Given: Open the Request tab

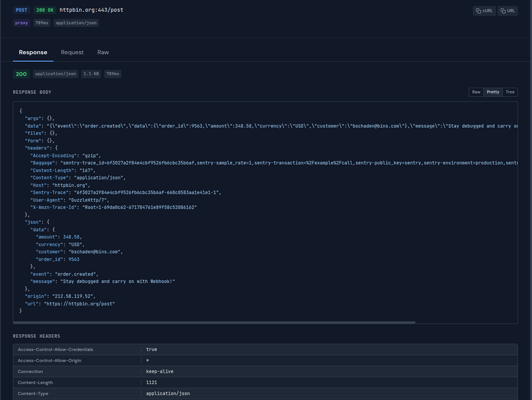Looking at the screenshot, I should coord(72,52).
